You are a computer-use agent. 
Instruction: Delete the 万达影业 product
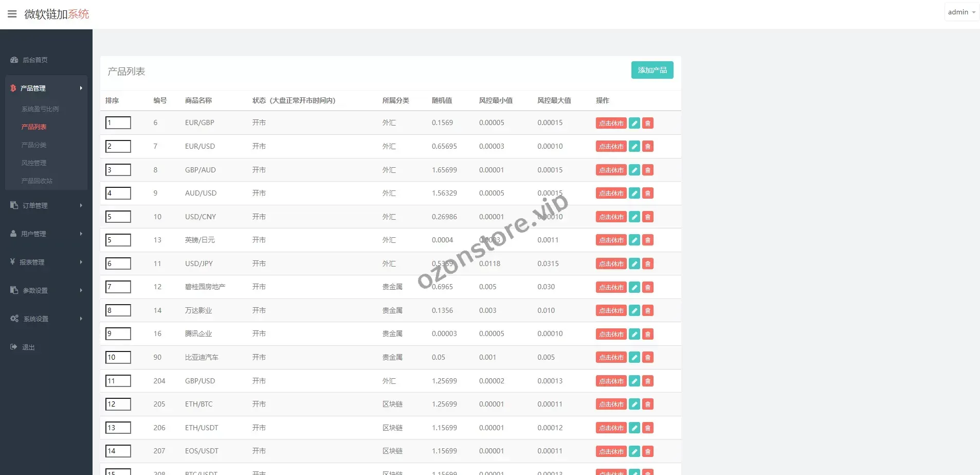click(648, 311)
